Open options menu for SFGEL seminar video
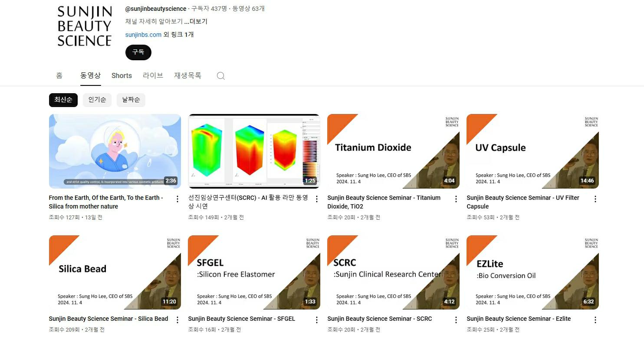644x339 pixels. point(316,320)
